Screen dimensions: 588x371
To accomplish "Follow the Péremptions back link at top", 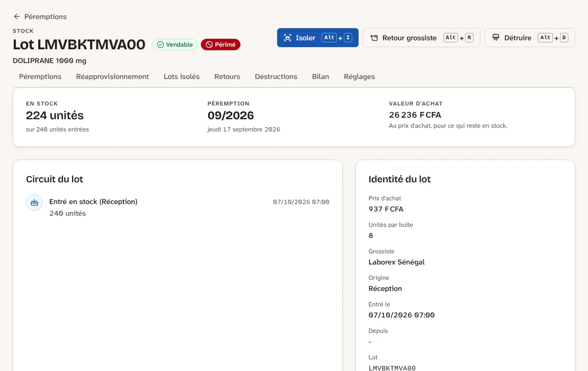I will pyautogui.click(x=40, y=16).
